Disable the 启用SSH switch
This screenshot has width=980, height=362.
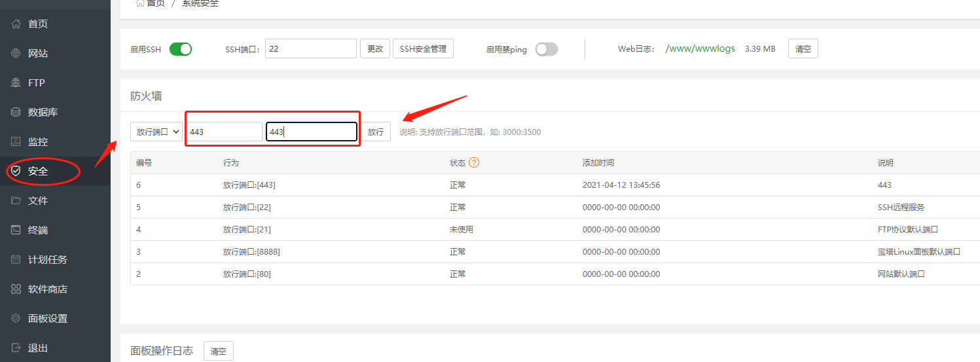181,49
